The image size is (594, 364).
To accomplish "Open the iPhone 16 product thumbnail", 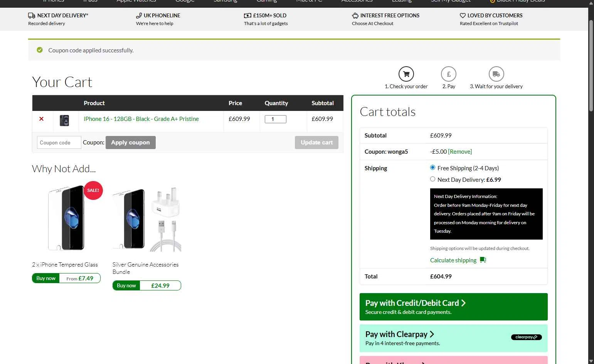I will (64, 120).
